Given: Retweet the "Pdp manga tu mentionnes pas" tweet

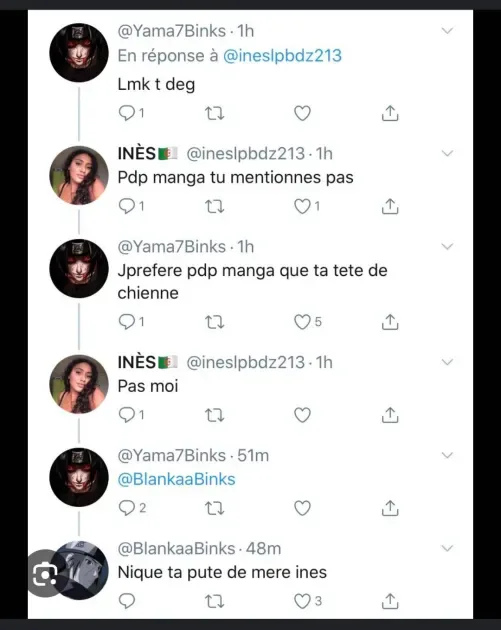Looking at the screenshot, I should tap(215, 207).
